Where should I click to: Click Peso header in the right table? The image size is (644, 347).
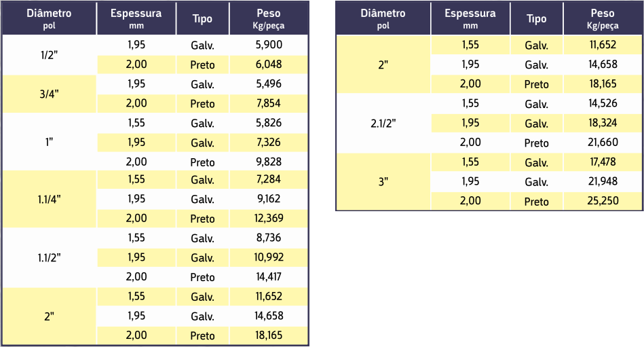(603, 18)
